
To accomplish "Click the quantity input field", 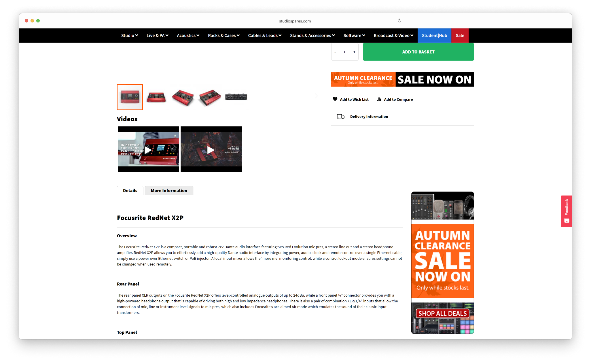I will [344, 52].
